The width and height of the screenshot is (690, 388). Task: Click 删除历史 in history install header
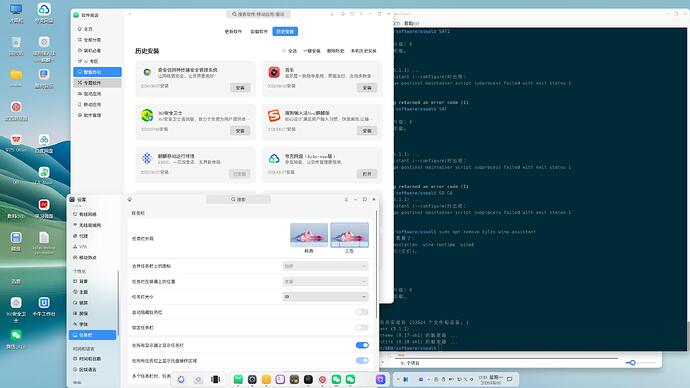coord(335,51)
